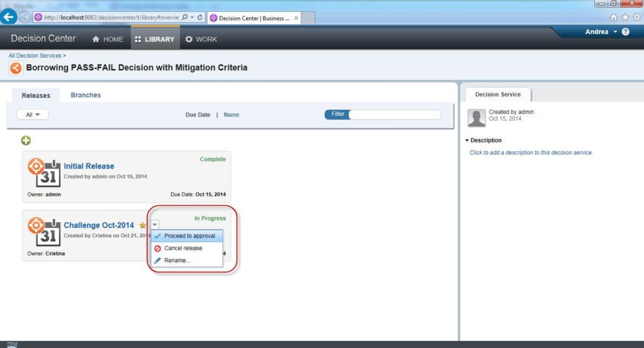644x348 pixels.
Task: Select Rename... in the context menu
Action: pos(177,260)
